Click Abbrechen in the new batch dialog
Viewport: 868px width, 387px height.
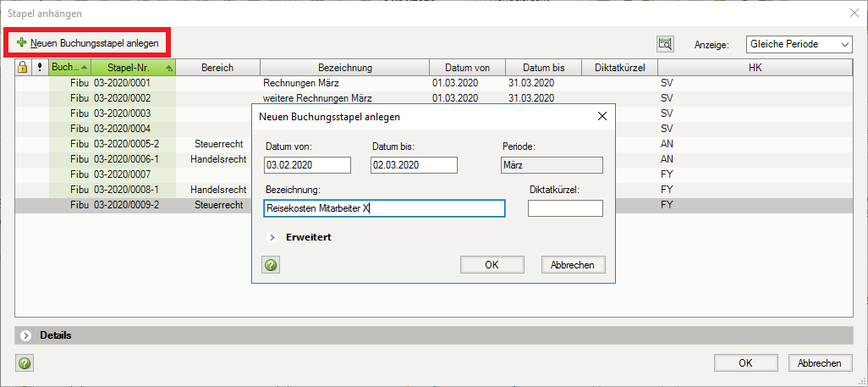pyautogui.click(x=573, y=265)
